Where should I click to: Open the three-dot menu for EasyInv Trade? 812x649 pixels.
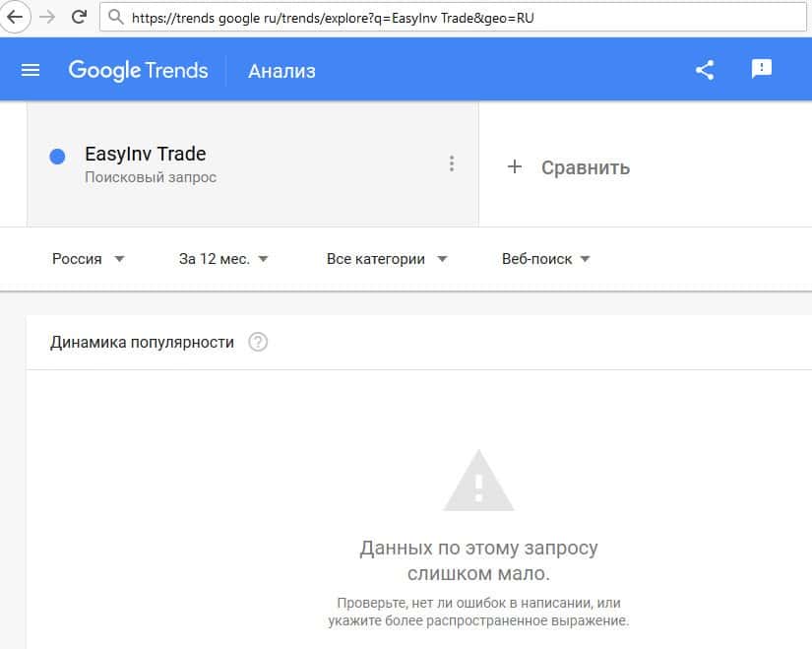452,164
